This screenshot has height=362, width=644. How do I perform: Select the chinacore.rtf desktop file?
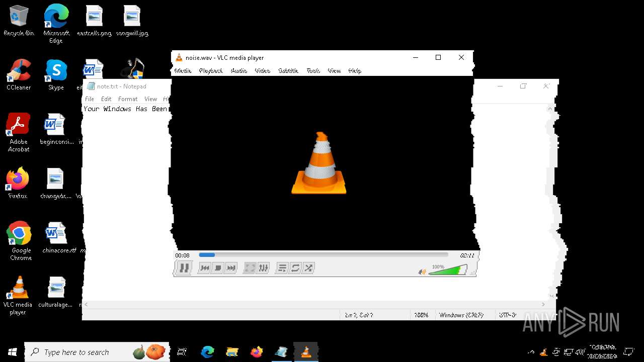59,238
